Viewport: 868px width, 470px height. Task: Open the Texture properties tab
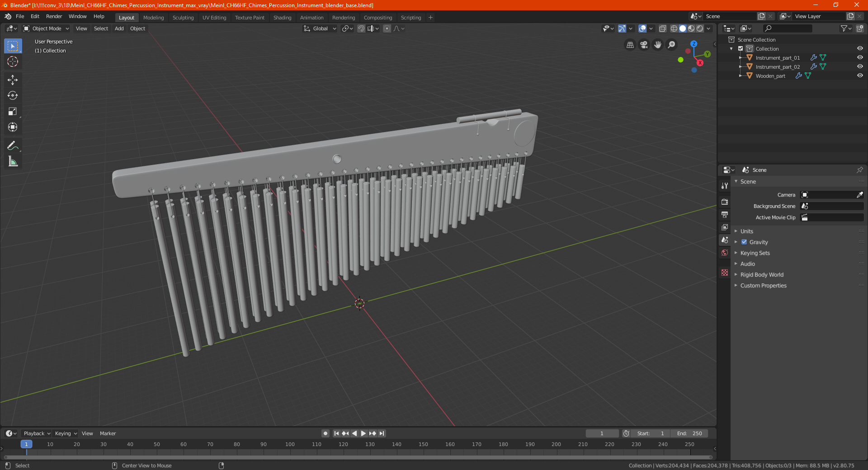pyautogui.click(x=725, y=273)
